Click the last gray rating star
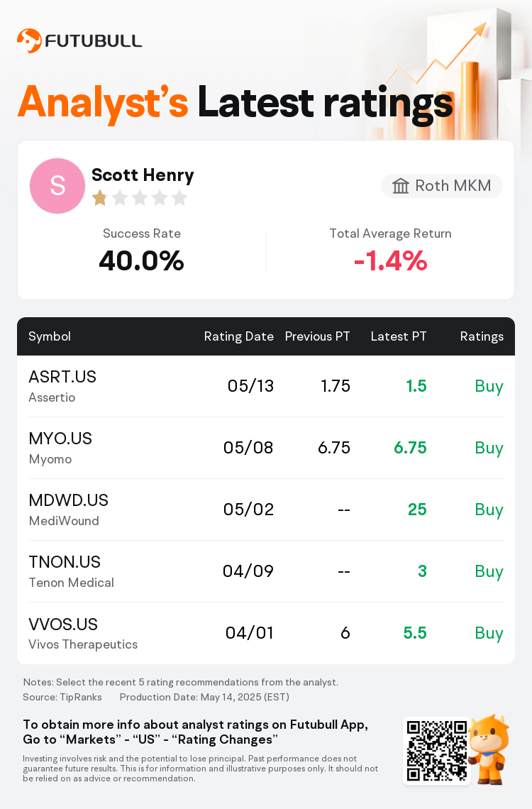Image resolution: width=532 pixels, height=809 pixels. (x=179, y=197)
